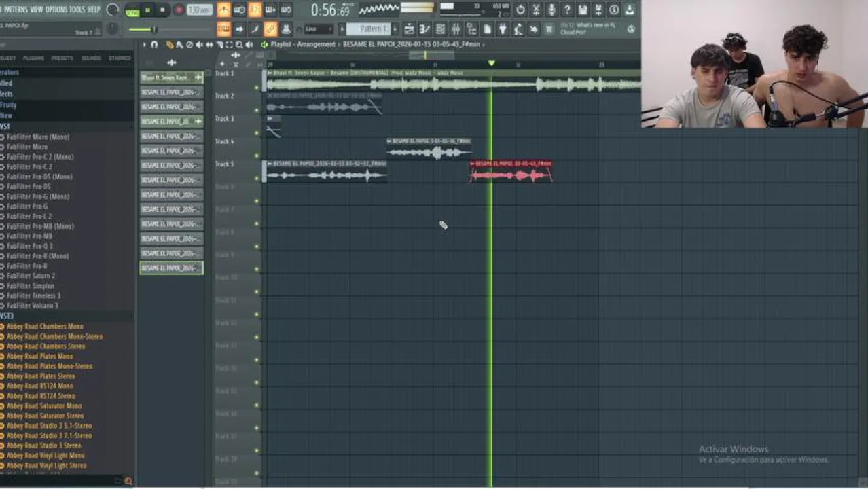Click the red BESAME EL PAPOI clip on Track 5
Viewport: 868px width, 489px height.
[511, 171]
